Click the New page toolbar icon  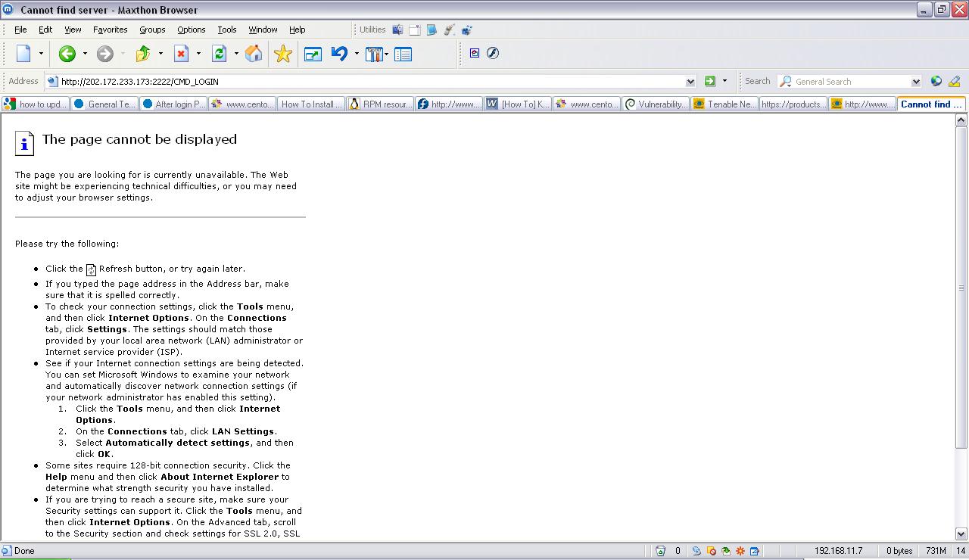point(23,54)
